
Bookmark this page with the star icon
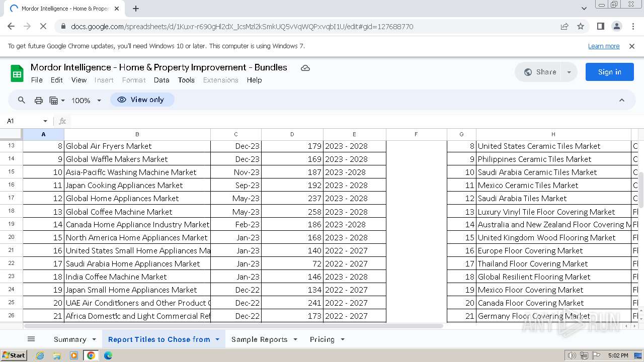(x=581, y=26)
